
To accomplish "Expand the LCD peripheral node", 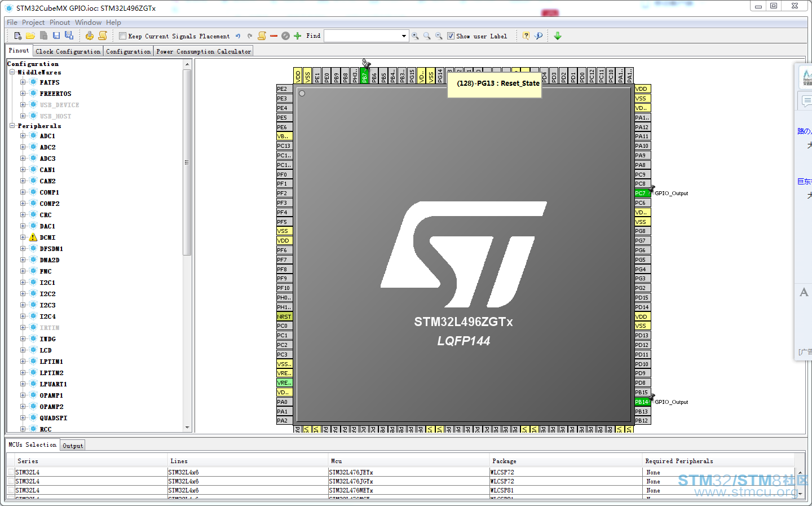I will 23,350.
